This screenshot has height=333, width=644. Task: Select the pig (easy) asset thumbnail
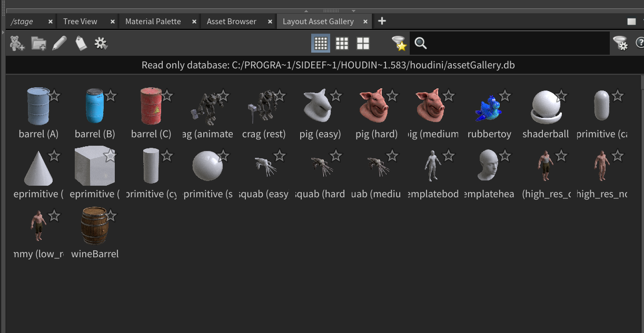(318, 106)
